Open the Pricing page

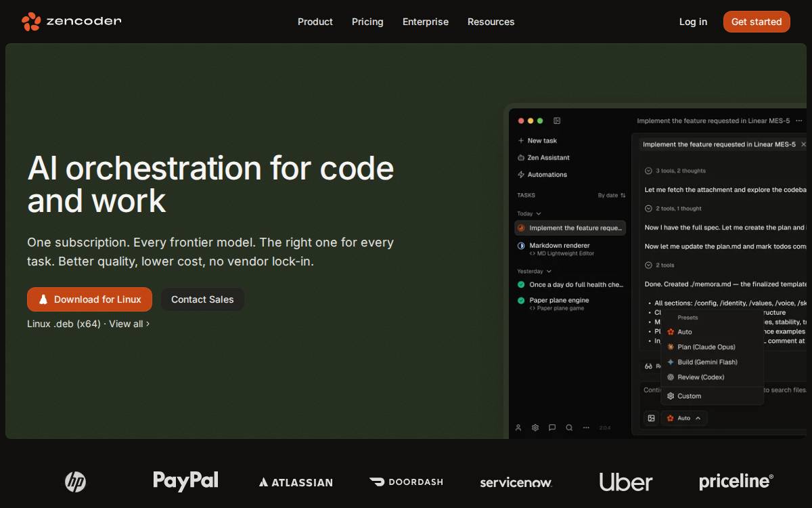point(367,22)
